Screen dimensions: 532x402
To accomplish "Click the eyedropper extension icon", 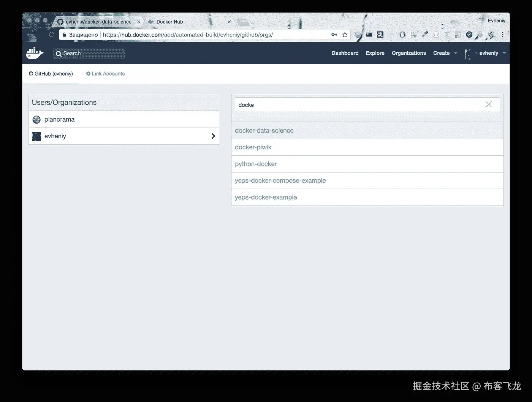I will pyautogui.click(x=425, y=35).
